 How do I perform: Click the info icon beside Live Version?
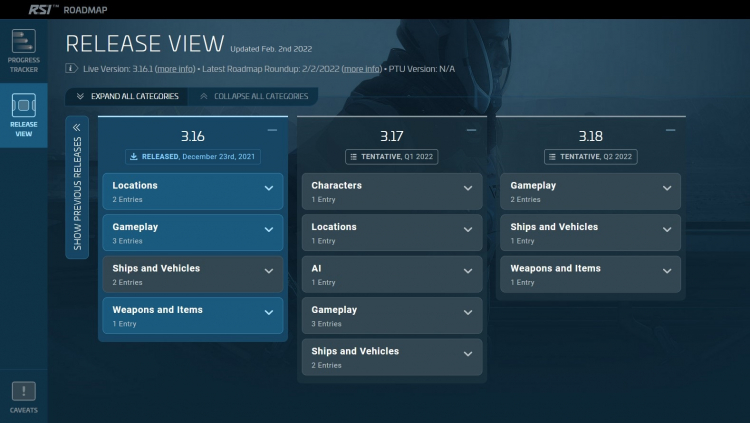(x=71, y=69)
